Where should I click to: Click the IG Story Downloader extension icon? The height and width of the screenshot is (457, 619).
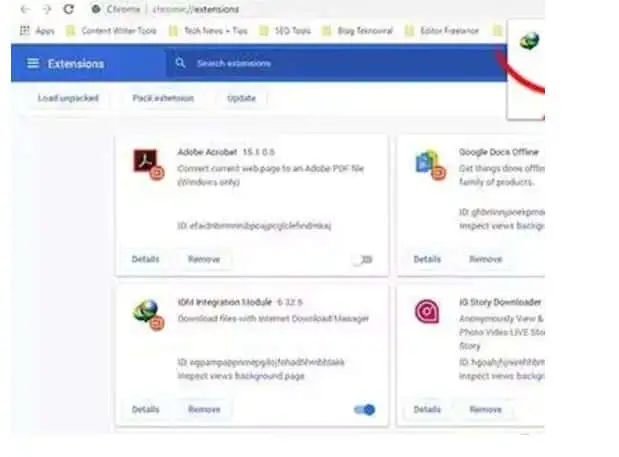tap(427, 311)
